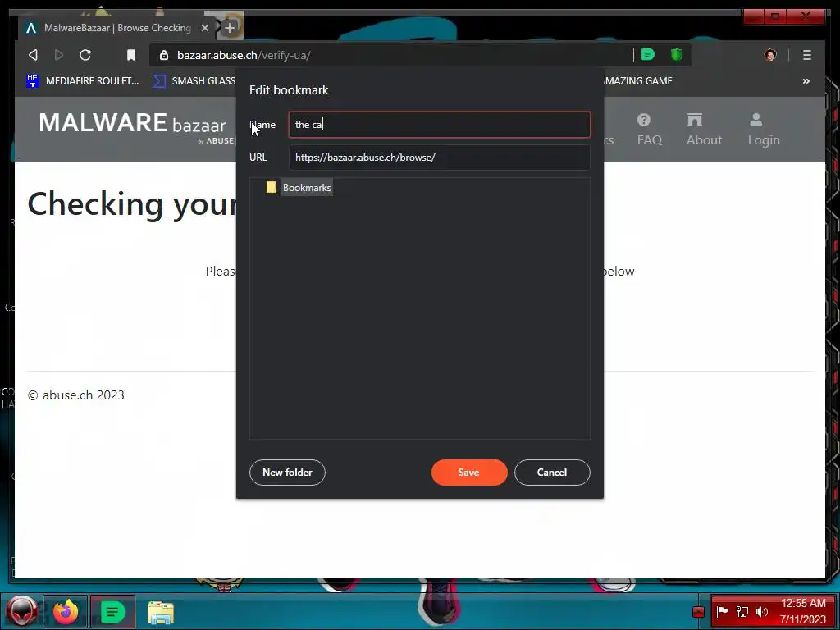Screen dimensions: 840x630
Task: Open the About page link
Action: (704, 130)
